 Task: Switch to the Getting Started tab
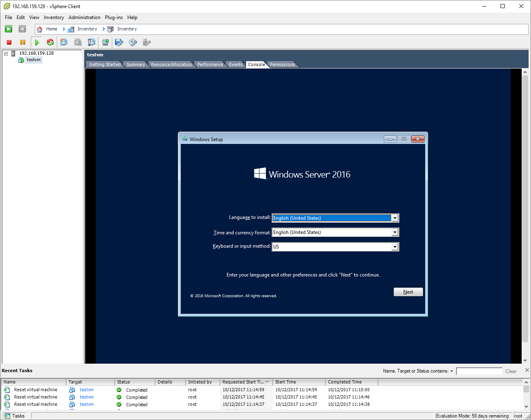105,64
